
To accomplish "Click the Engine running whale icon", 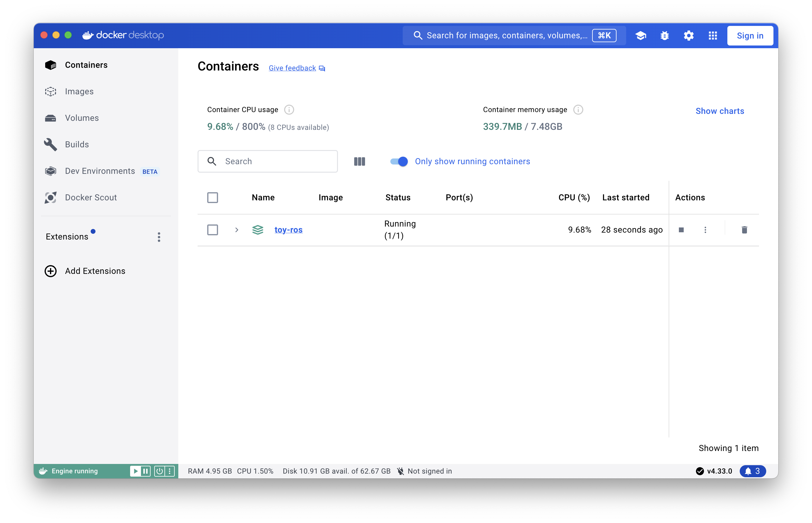I will click(43, 471).
